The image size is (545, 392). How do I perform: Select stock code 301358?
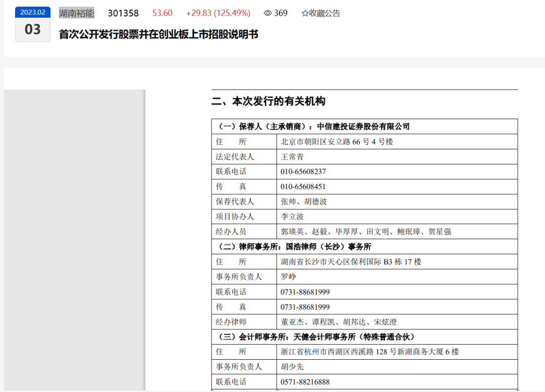coord(123,13)
